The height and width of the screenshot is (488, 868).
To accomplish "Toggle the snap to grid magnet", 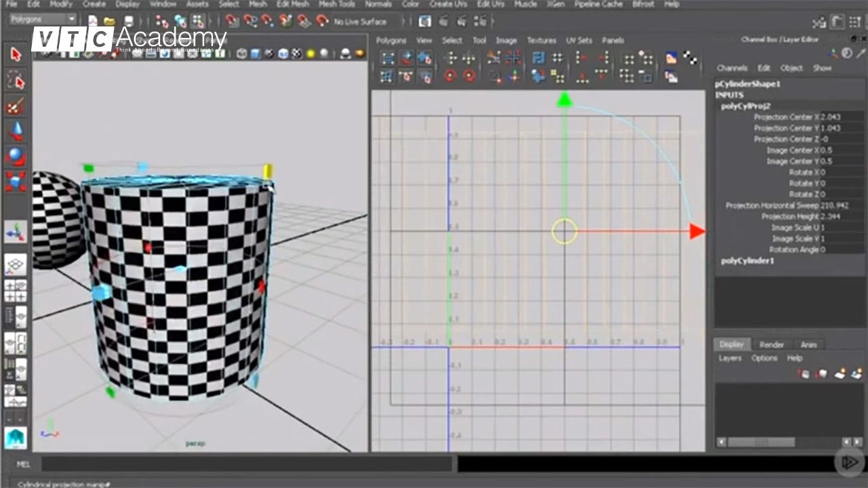I will pos(232,22).
